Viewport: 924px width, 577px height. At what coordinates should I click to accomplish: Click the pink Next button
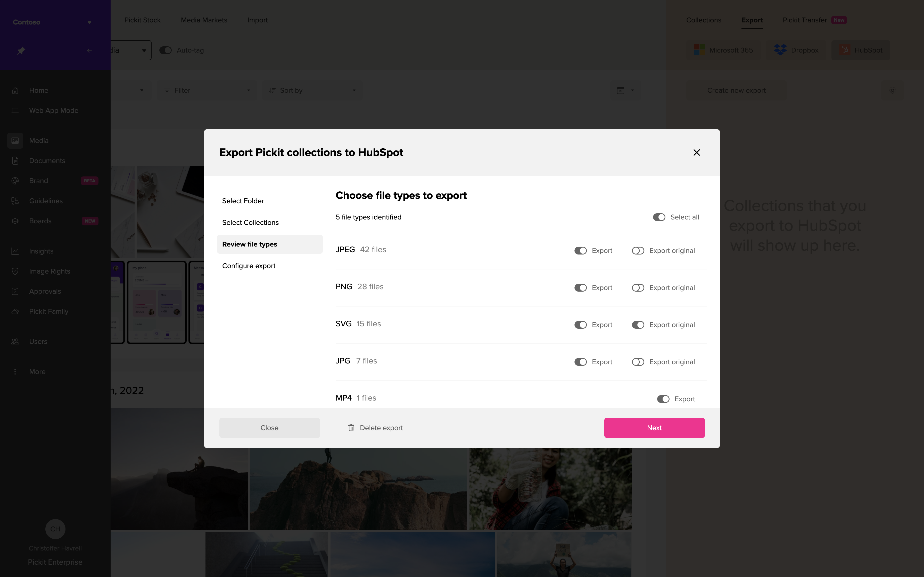tap(654, 428)
